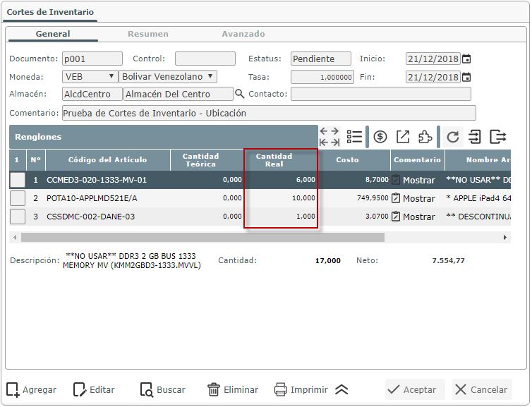The width and height of the screenshot is (532, 407).
Task: Tick checkbox for row CCMED3-020-1333-MV-01
Action: (x=18, y=180)
